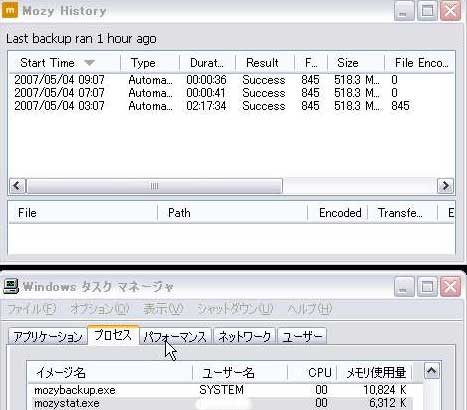Screen dimensions: 467x410
Task: Click the Transfe... column header
Action: [402, 213]
